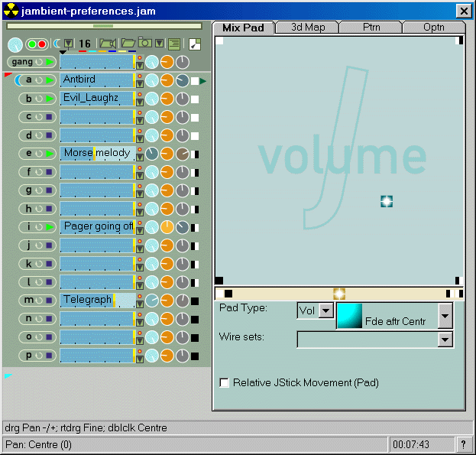Open the Fde aftr Centr dropdown

click(x=445, y=315)
